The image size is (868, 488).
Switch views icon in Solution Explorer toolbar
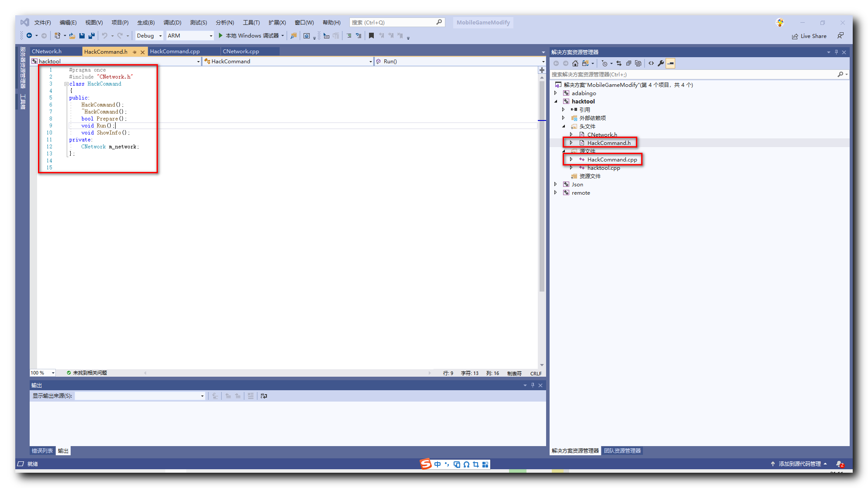click(x=586, y=63)
